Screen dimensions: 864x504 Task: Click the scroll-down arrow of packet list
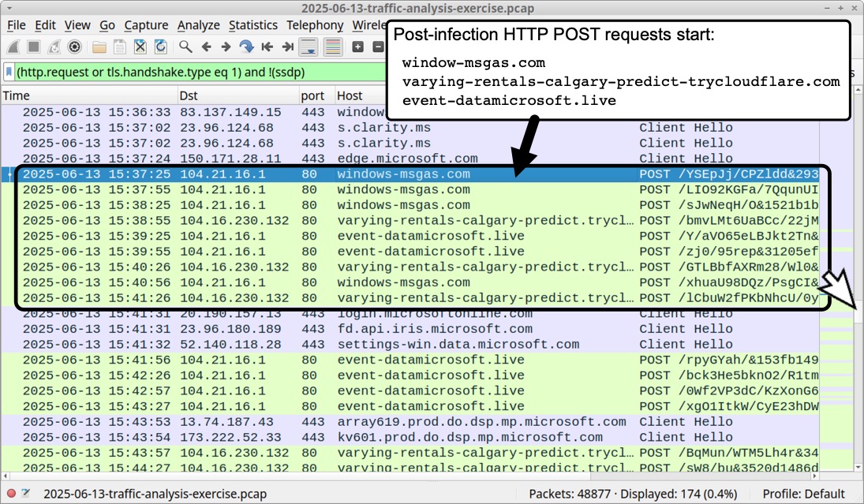tap(858, 467)
